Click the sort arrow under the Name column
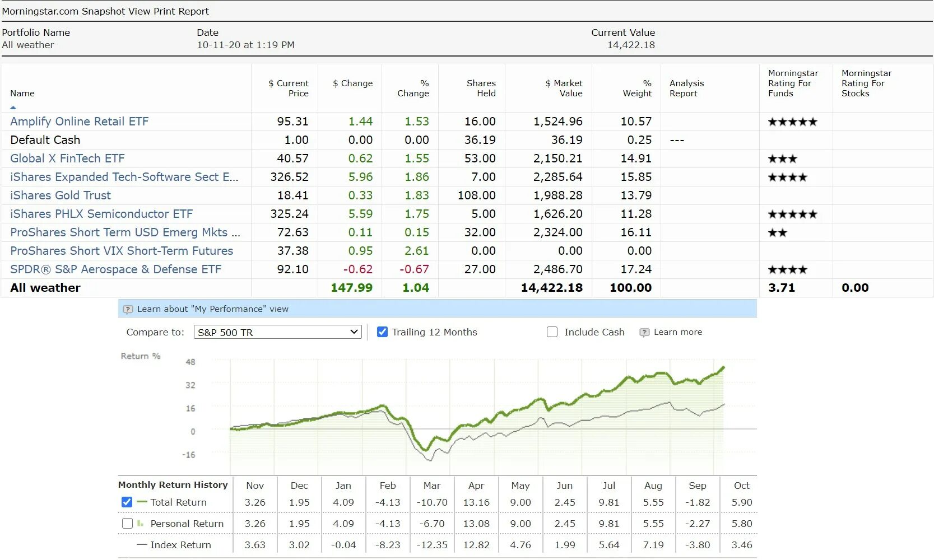Screen dimensions: 934x560 (x=13, y=107)
